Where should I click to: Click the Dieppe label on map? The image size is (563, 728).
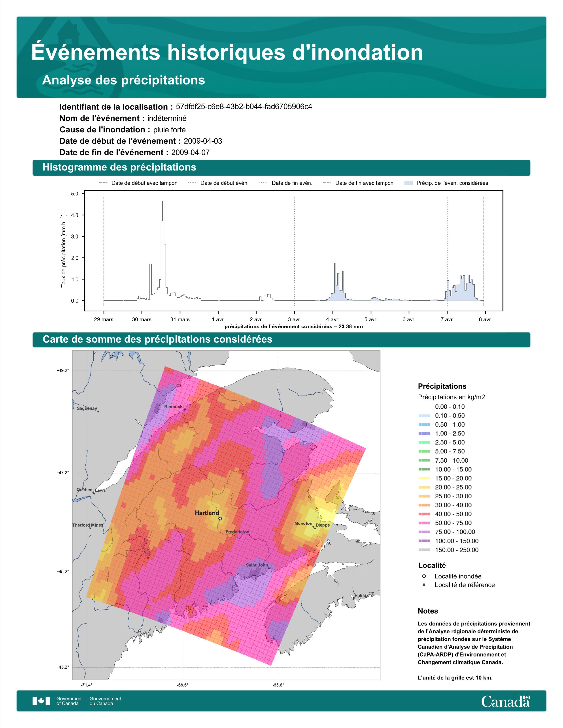tap(323, 525)
